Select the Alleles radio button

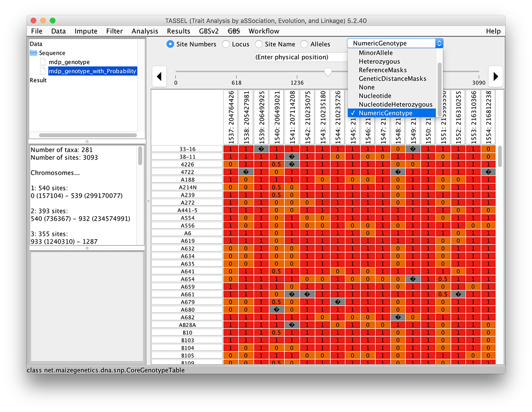pyautogui.click(x=304, y=44)
